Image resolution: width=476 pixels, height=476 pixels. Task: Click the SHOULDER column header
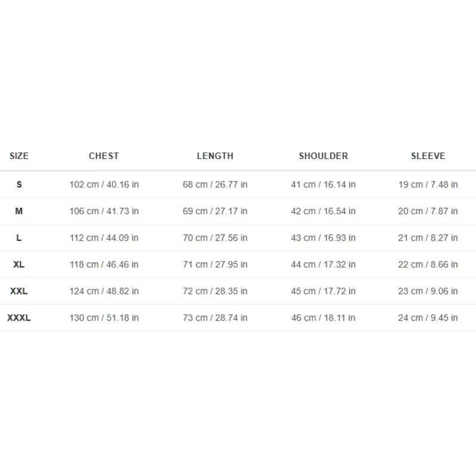click(323, 156)
